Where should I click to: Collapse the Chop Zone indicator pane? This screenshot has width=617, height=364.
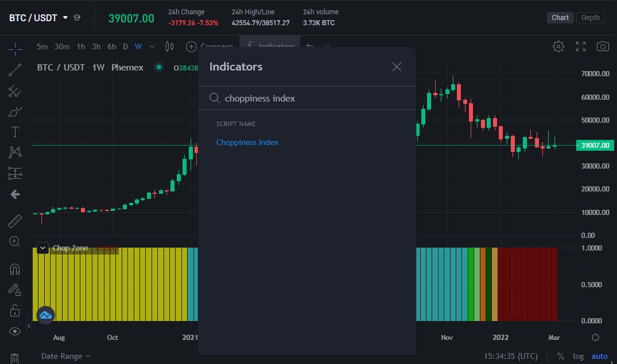(42, 248)
